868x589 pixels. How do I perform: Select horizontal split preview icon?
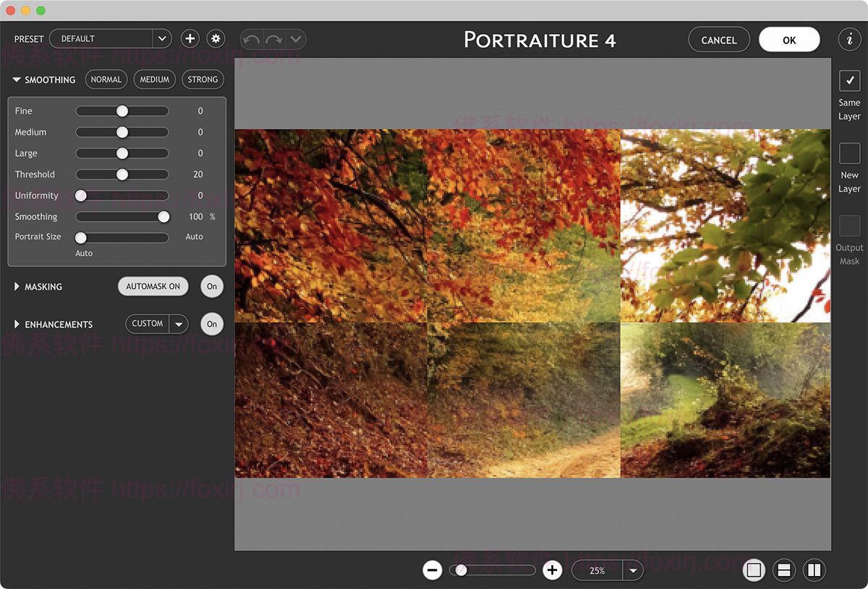tap(783, 570)
